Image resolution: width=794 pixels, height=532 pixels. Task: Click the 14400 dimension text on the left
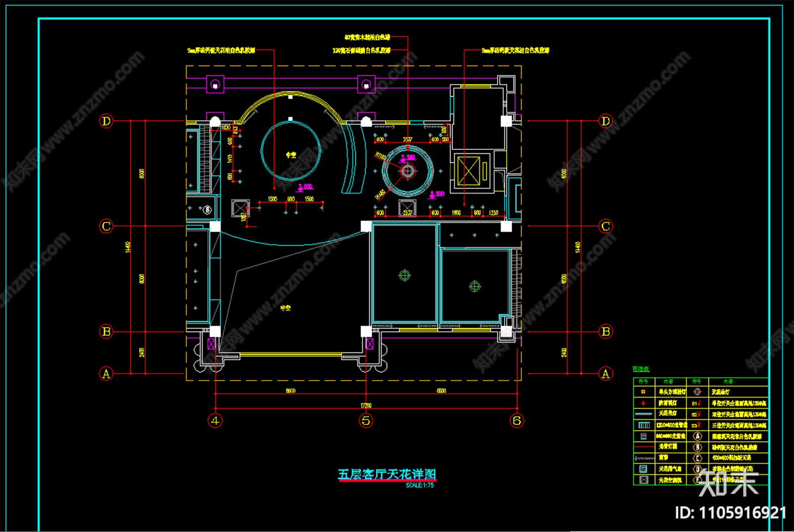128,247
